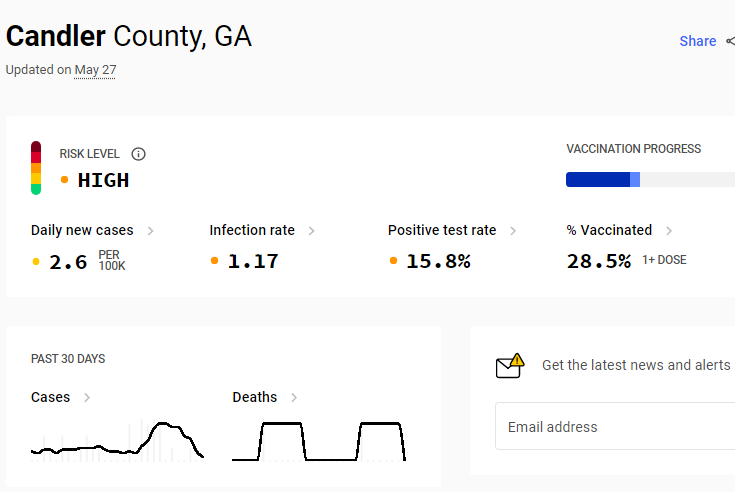Open the Deaths chart chevron
Screen dimensions: 735x492
pyautogui.click(x=294, y=397)
